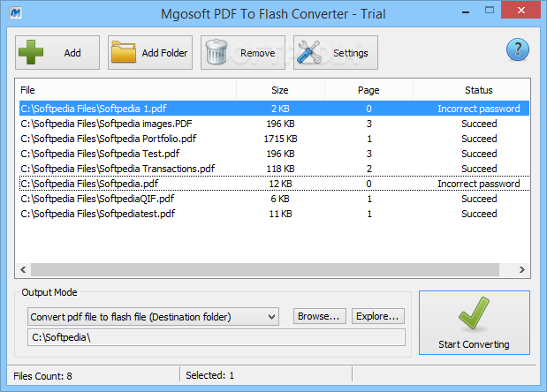This screenshot has width=547, height=392.
Task: Sort list by File column header
Action: [126, 90]
